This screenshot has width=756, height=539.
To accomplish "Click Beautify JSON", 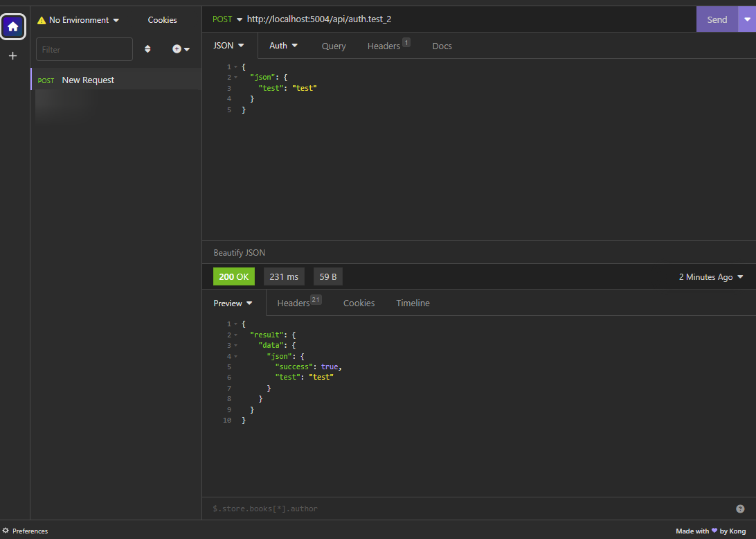I will coord(240,253).
